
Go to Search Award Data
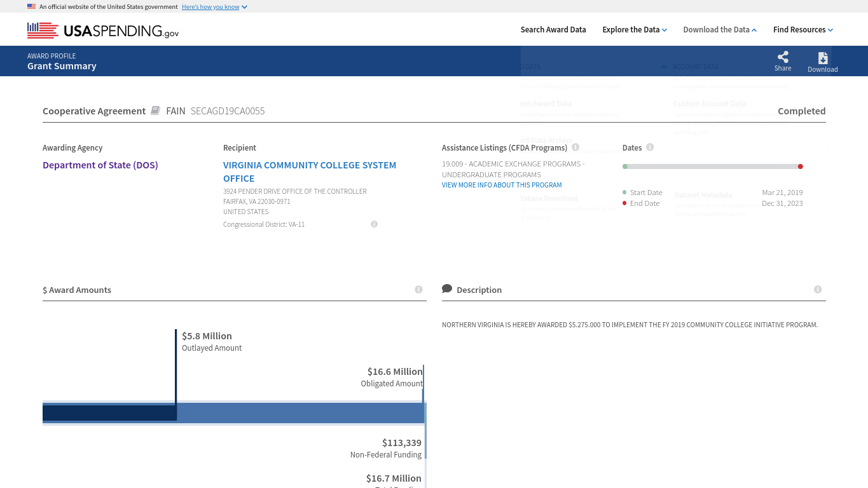coord(553,29)
